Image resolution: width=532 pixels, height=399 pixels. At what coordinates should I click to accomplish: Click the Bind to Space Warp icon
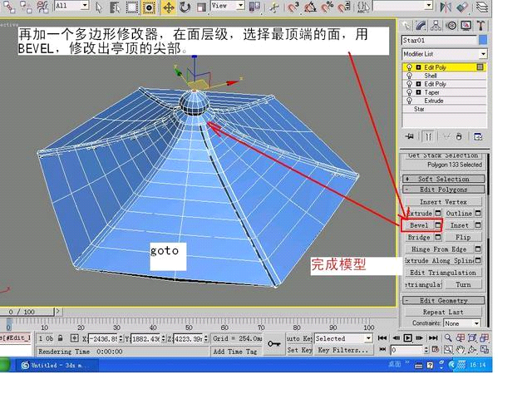tap(42, 7)
